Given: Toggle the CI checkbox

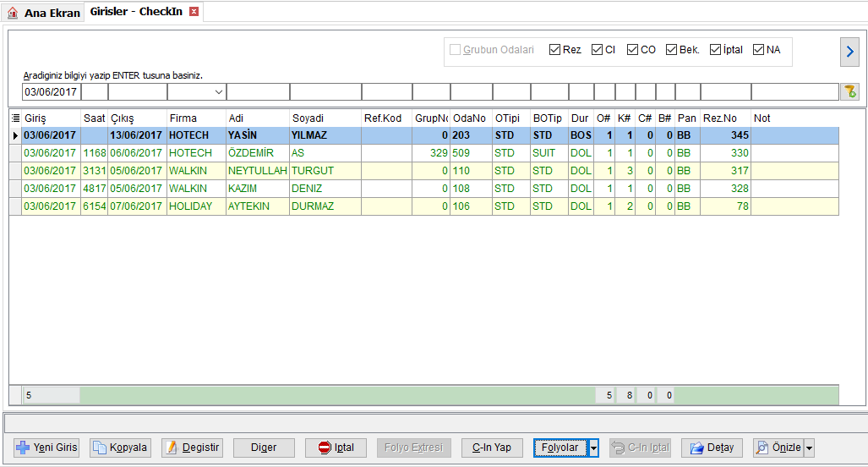Looking at the screenshot, I should (597, 50).
